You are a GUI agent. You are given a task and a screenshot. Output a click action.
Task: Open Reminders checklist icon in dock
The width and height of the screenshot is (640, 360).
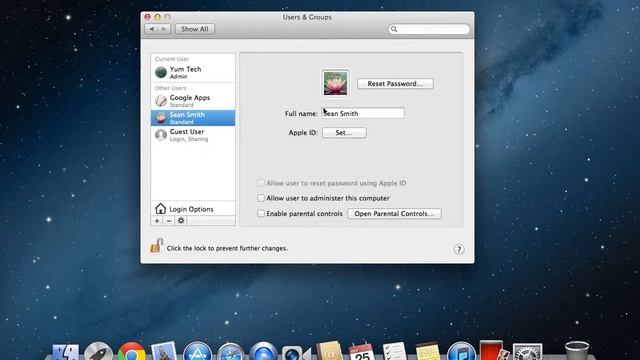[x=395, y=352]
